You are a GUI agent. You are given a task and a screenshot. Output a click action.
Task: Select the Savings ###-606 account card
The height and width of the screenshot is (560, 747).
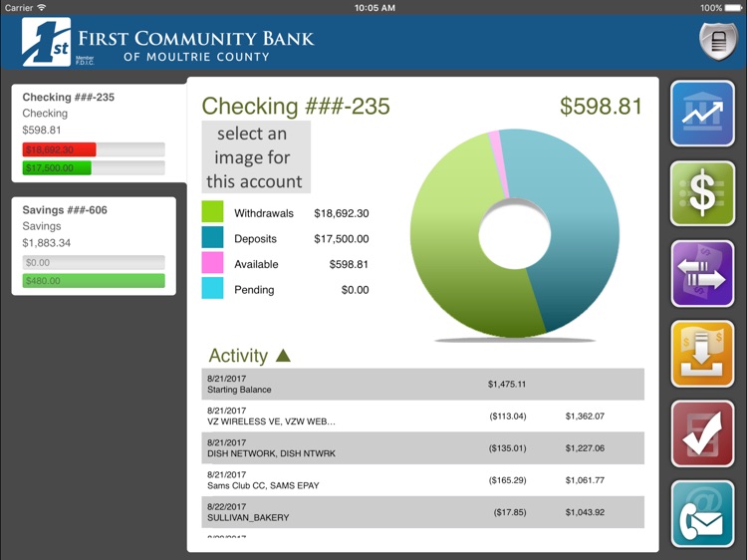point(94,246)
